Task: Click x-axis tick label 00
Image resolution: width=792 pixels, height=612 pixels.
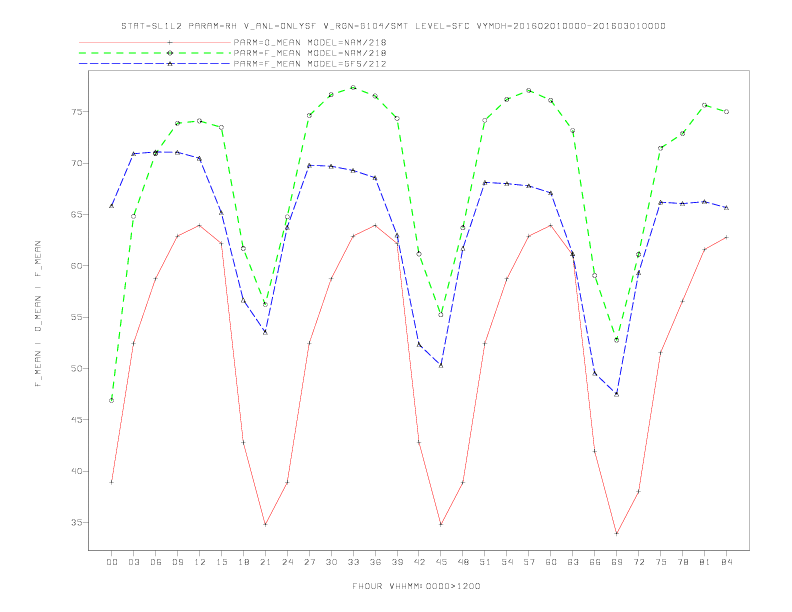Action: (x=112, y=562)
